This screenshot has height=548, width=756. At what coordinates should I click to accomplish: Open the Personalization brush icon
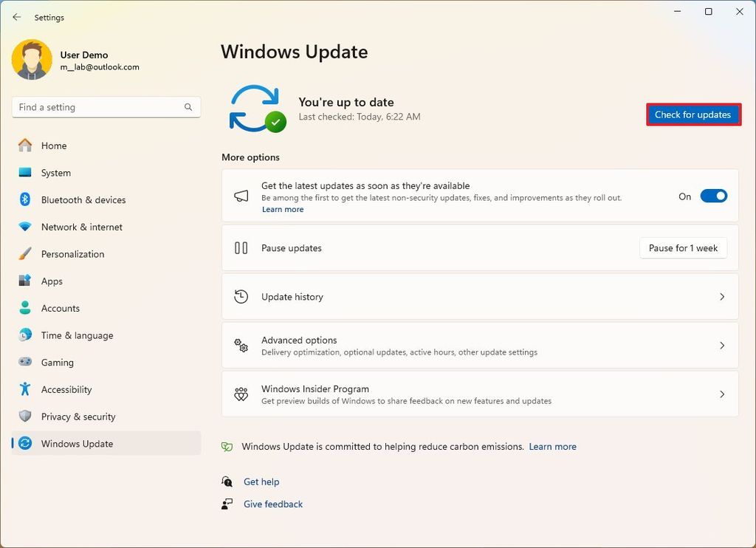(x=24, y=254)
